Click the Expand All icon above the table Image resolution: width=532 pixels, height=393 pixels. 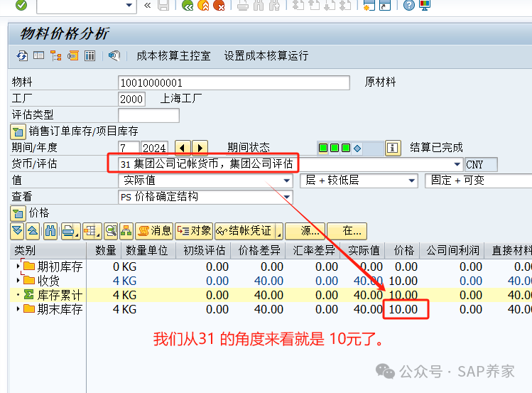pyautogui.click(x=17, y=231)
